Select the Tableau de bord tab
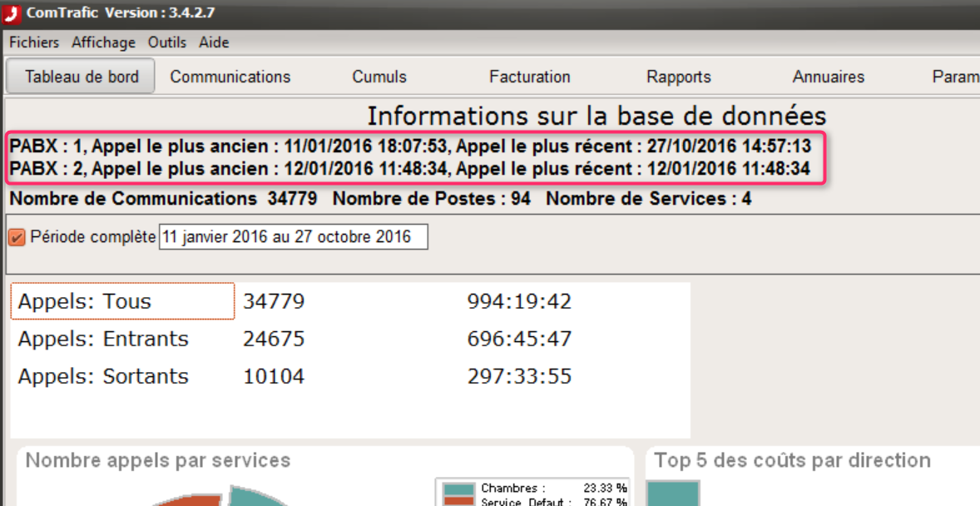The image size is (980, 506). click(x=81, y=77)
